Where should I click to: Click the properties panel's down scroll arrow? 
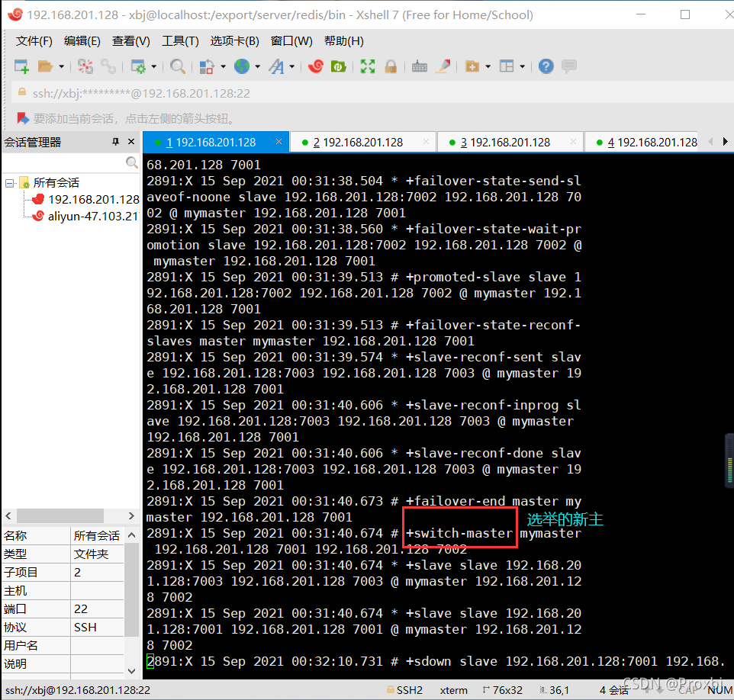point(131,671)
